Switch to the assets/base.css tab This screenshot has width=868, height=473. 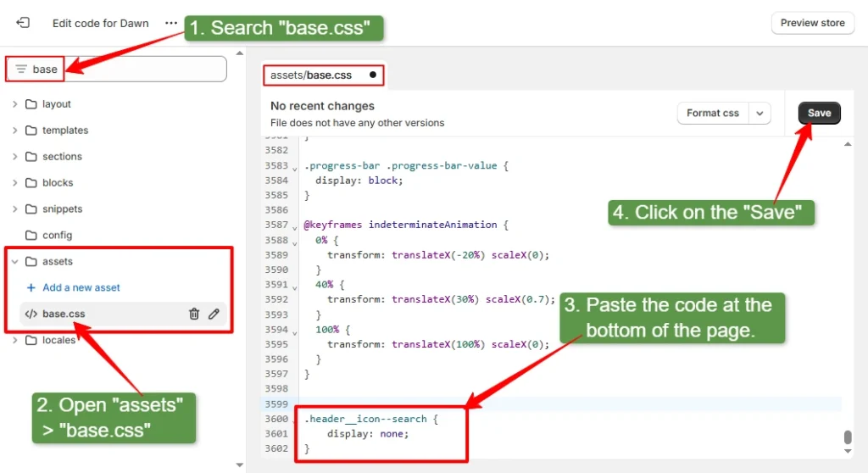point(323,75)
